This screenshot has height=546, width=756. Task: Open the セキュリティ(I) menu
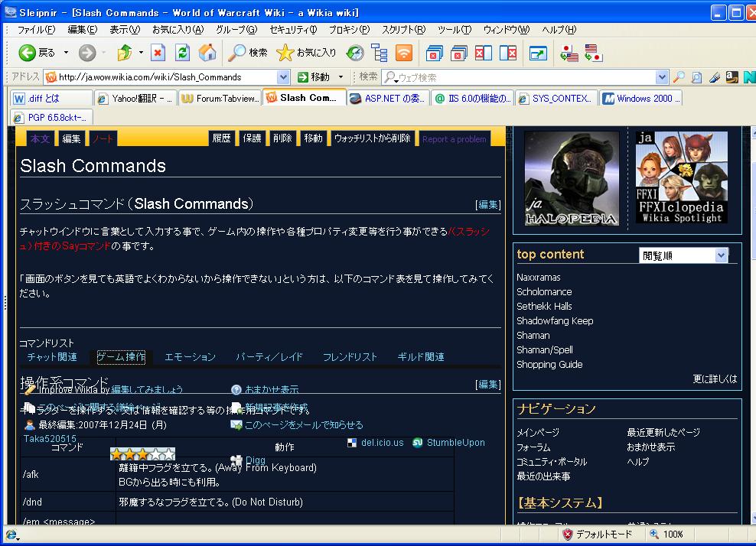294,30
